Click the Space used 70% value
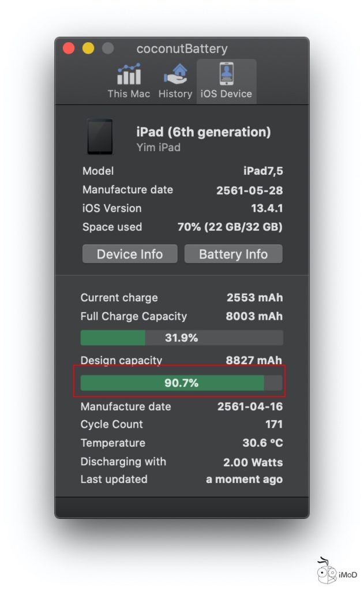The height and width of the screenshot is (591, 364). click(x=230, y=227)
